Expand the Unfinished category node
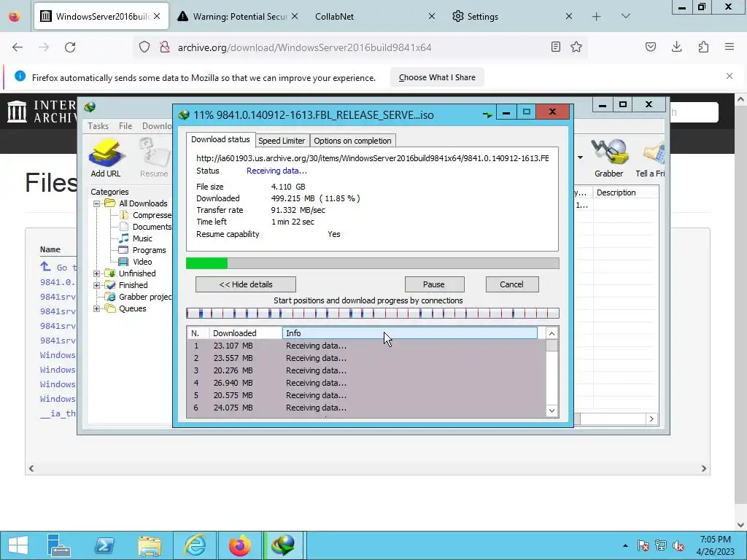Image resolution: width=747 pixels, height=560 pixels. point(97,273)
